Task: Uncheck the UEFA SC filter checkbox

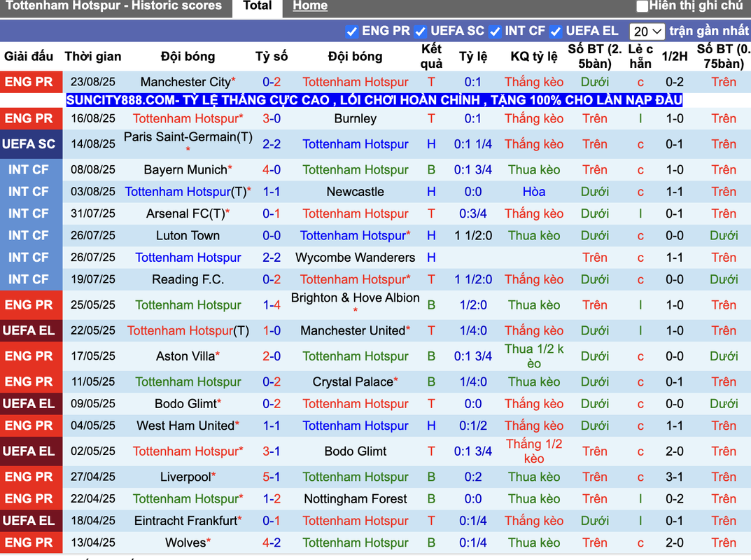Action: click(421, 31)
